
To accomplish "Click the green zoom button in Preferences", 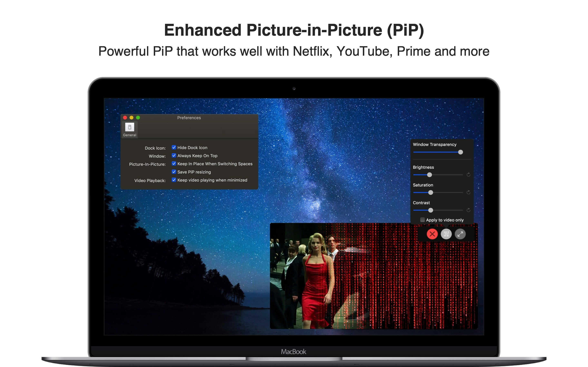I will (x=138, y=118).
